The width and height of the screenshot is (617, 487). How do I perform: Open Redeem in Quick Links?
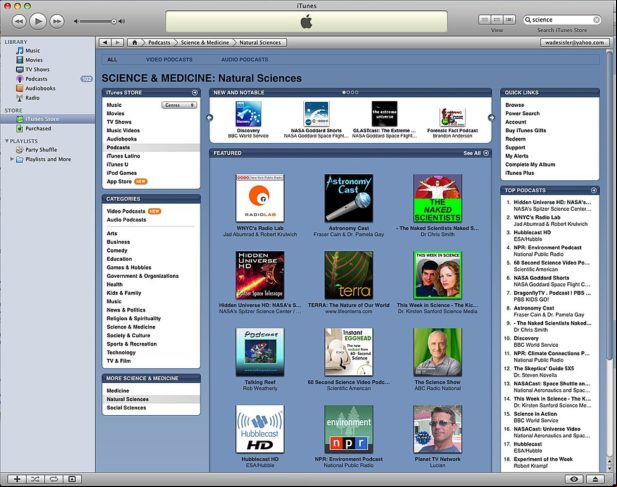515,139
